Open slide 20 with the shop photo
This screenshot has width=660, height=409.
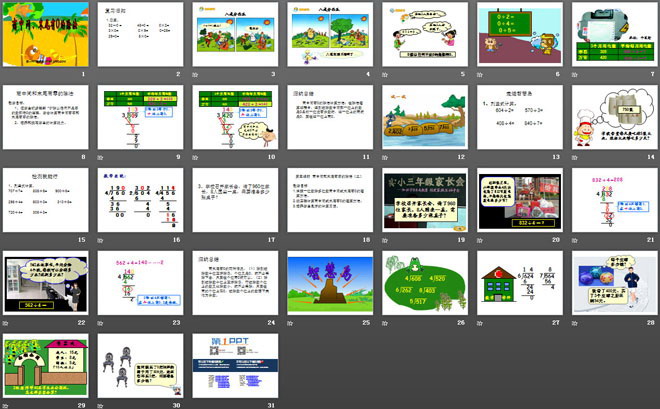click(x=516, y=199)
